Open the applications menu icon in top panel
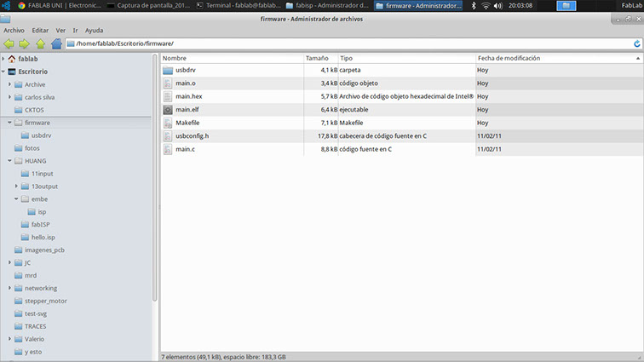 click(6, 6)
